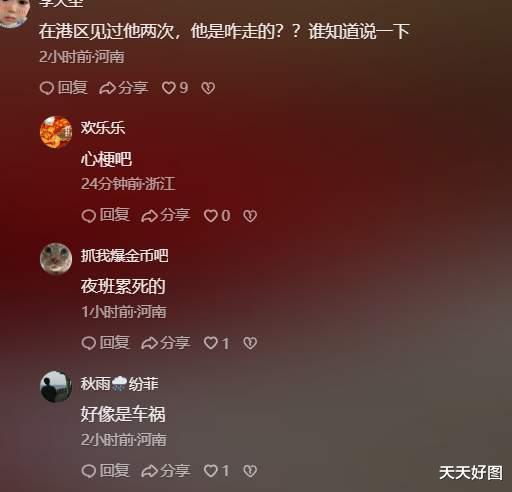Like the top comment with 9 likes

tap(175, 88)
